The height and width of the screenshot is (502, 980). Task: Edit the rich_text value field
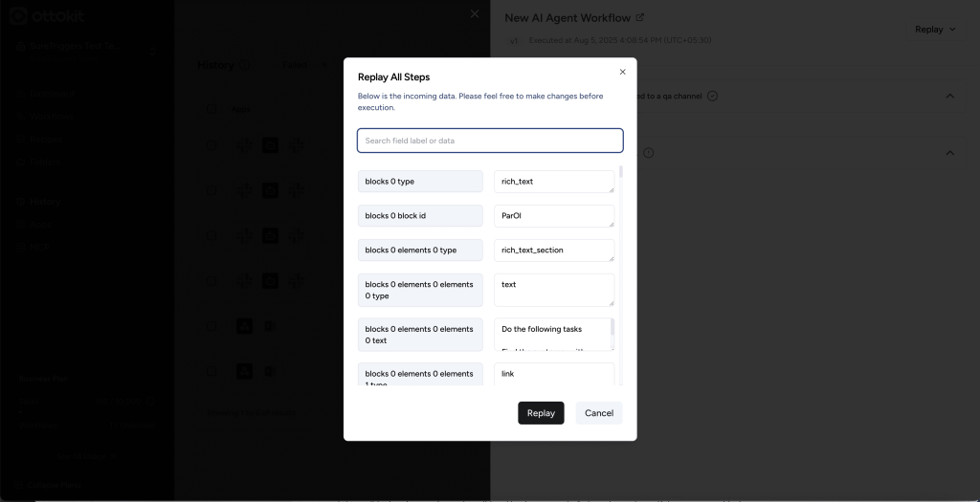tap(551, 182)
